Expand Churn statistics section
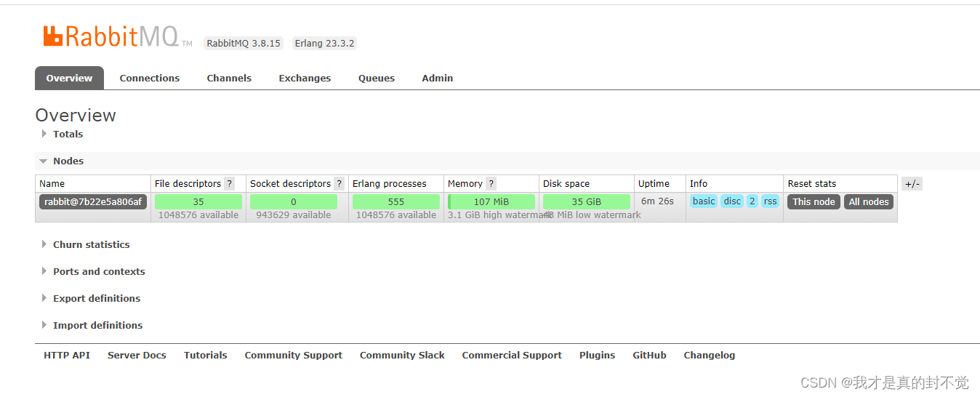This screenshot has height=397, width=980. (86, 244)
